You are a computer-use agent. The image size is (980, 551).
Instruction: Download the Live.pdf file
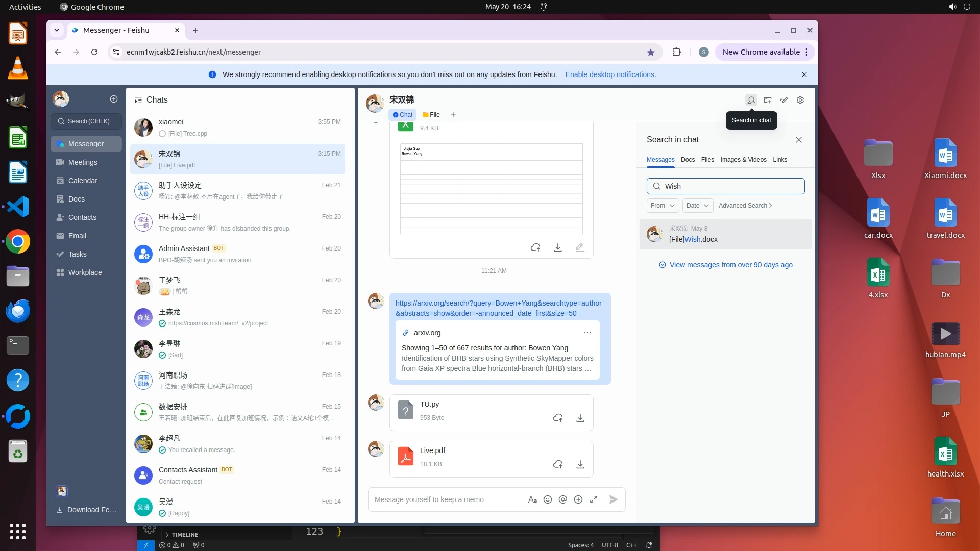pyautogui.click(x=580, y=464)
